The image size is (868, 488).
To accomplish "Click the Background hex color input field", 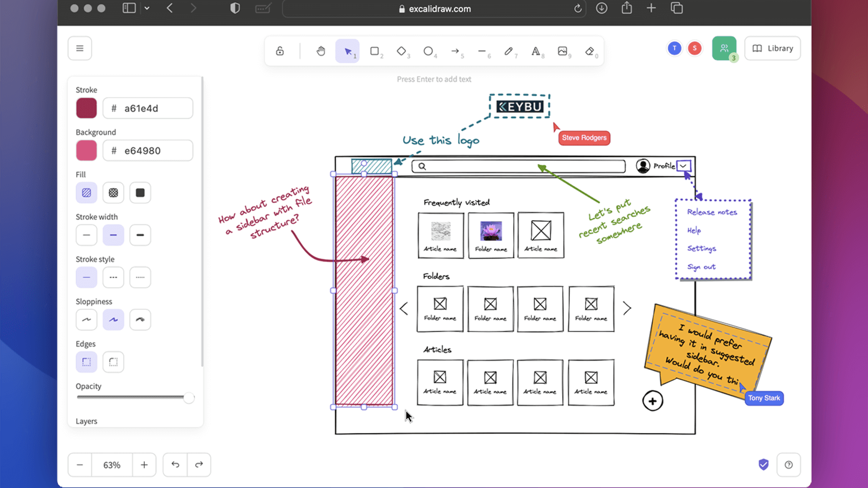I will click(x=148, y=151).
